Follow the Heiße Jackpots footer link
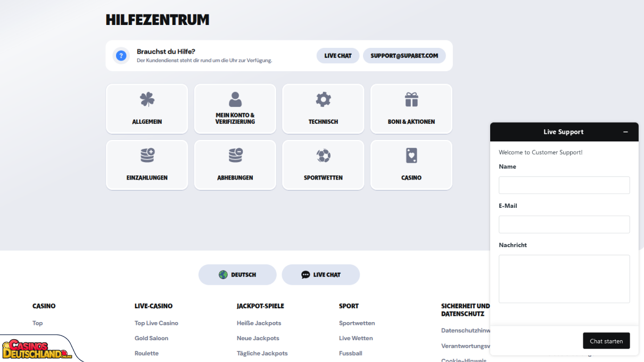644x362 pixels. [x=259, y=323]
